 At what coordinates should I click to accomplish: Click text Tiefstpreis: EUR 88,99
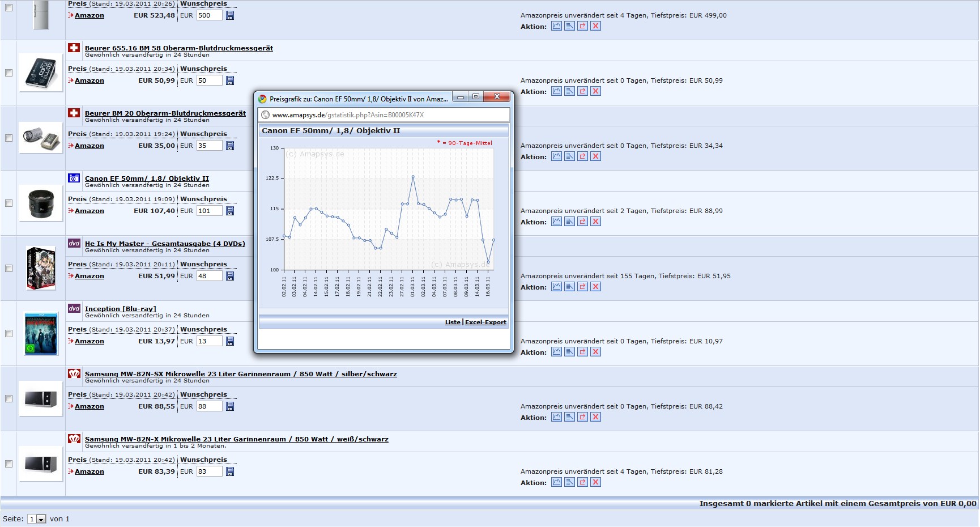[687, 211]
